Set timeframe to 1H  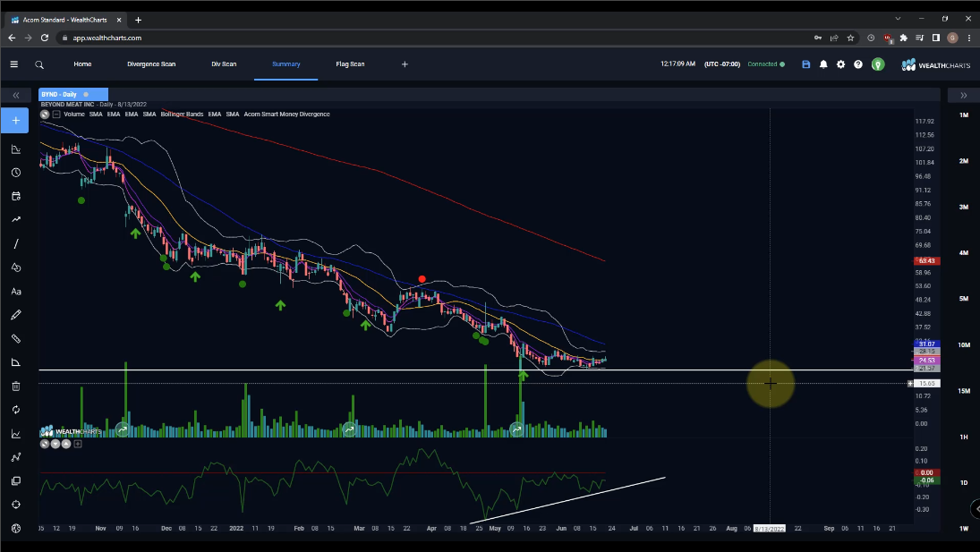964,437
